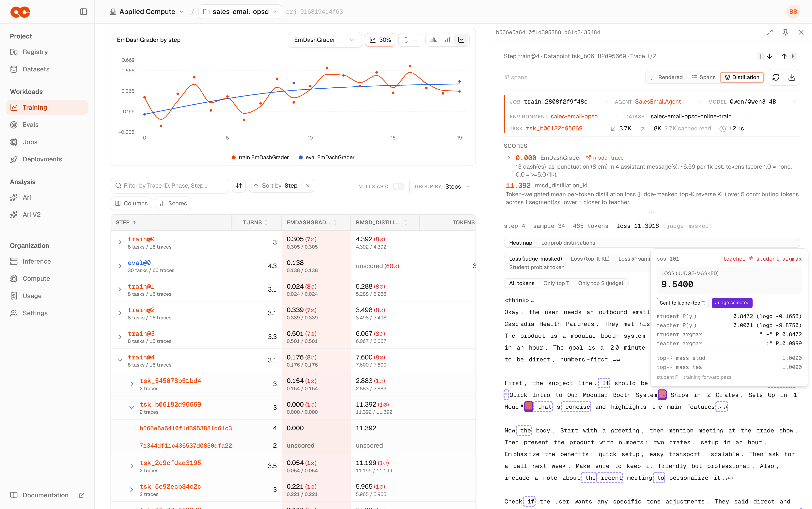Open the EmDashGrader metric dropdown
Image resolution: width=812 pixels, height=509 pixels.
click(x=324, y=40)
